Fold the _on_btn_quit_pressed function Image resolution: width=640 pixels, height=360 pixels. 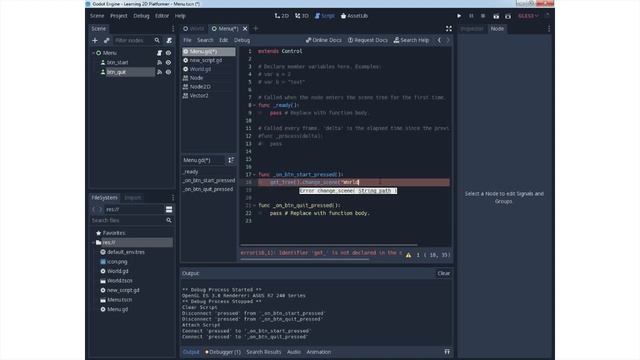tap(255, 205)
